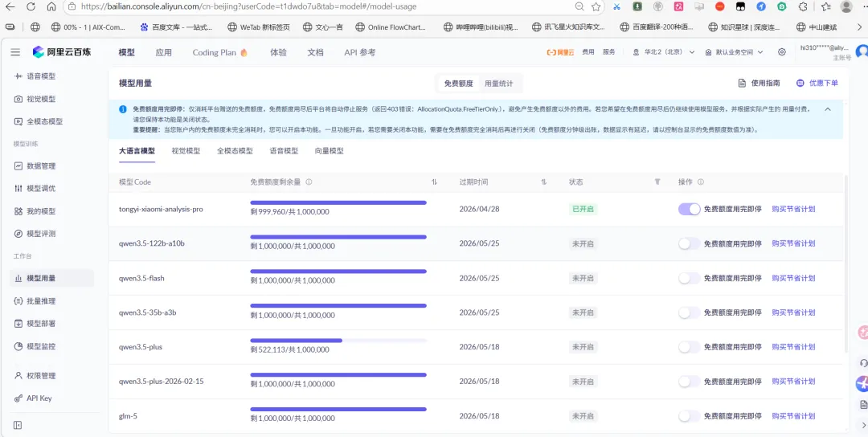Click the 服务 link in top bar

pyautogui.click(x=609, y=52)
